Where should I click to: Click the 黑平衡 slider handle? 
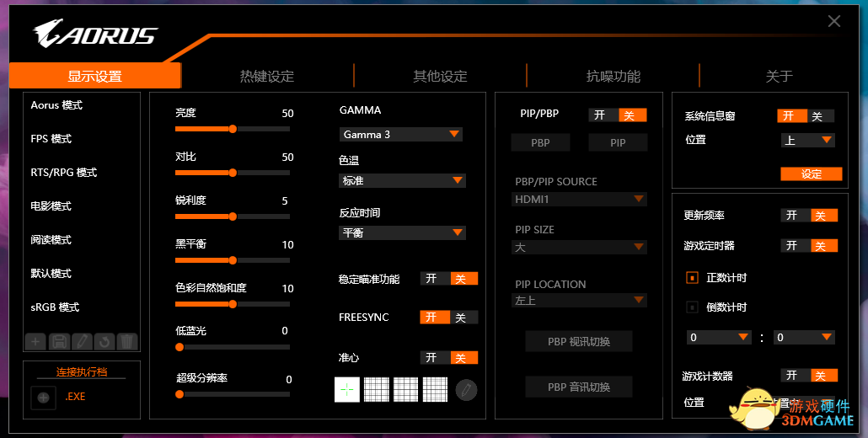[x=233, y=260]
